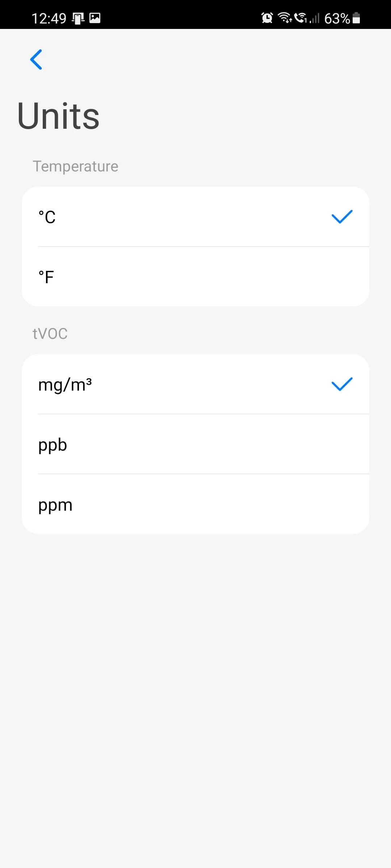Tap the image notification icon
This screenshot has height=868, width=391.
(x=95, y=18)
